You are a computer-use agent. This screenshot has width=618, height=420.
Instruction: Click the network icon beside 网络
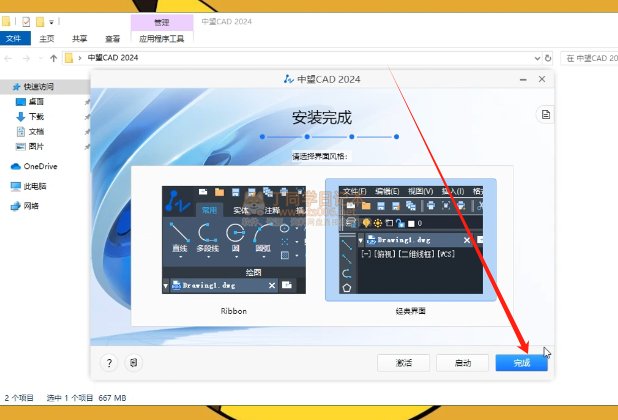[x=16, y=206]
